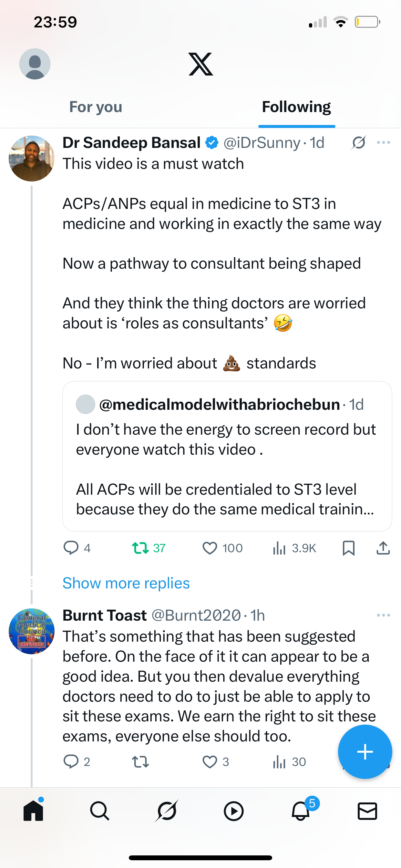401x868 pixels.
Task: Compose a new post with plus button
Action: tap(365, 752)
